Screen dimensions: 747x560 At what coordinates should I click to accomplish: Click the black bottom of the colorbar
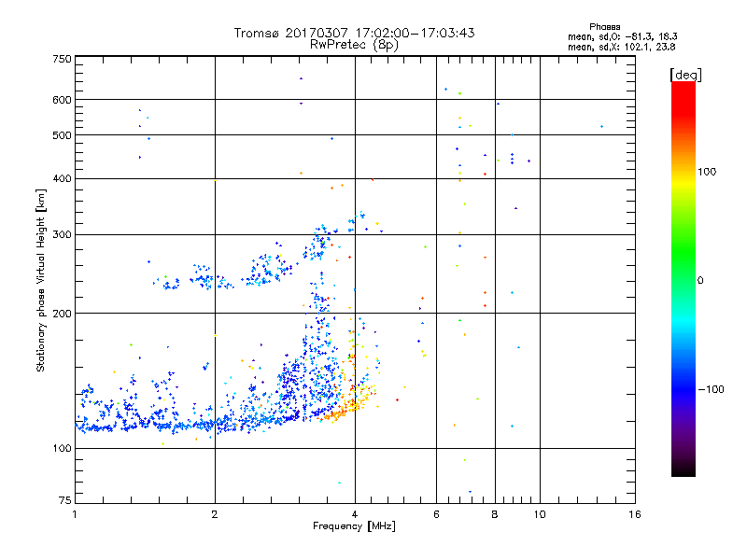click(684, 469)
